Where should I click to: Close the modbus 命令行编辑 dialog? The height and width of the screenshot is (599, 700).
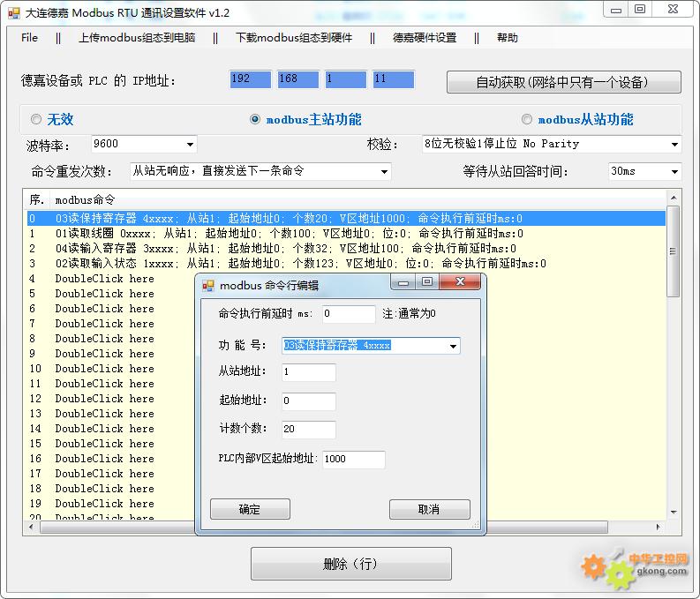click(460, 282)
